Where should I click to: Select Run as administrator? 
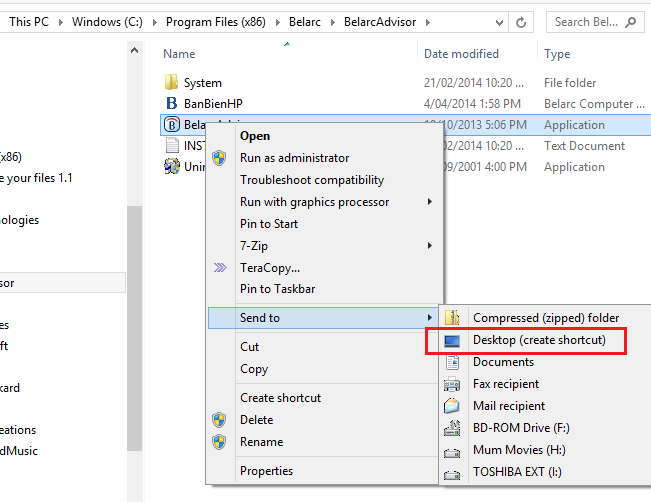coord(294,158)
